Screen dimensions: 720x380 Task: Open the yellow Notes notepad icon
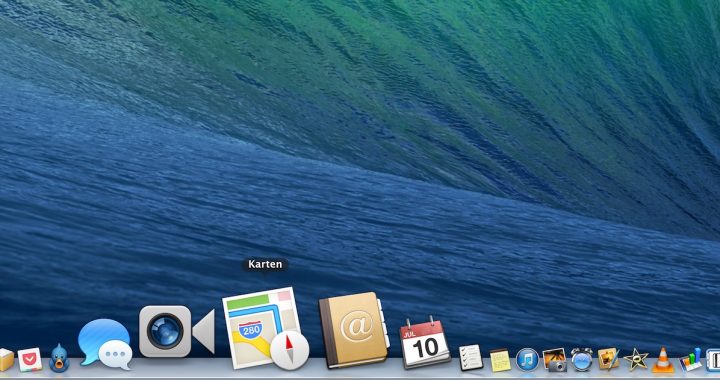tap(500, 360)
